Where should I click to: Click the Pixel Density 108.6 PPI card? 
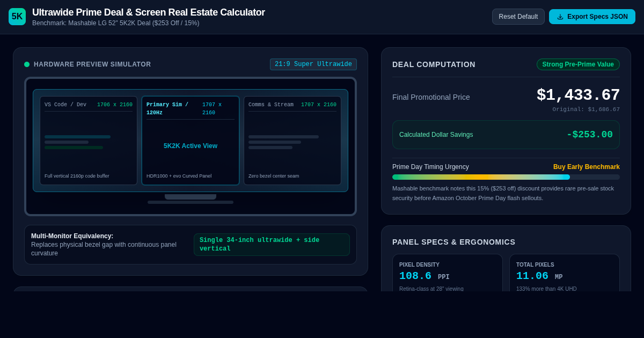point(448,273)
